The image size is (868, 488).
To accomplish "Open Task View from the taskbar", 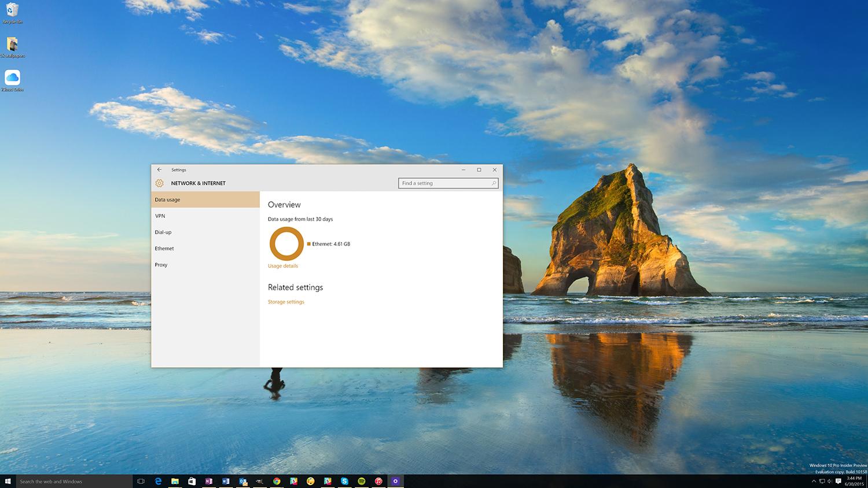I will point(141,481).
